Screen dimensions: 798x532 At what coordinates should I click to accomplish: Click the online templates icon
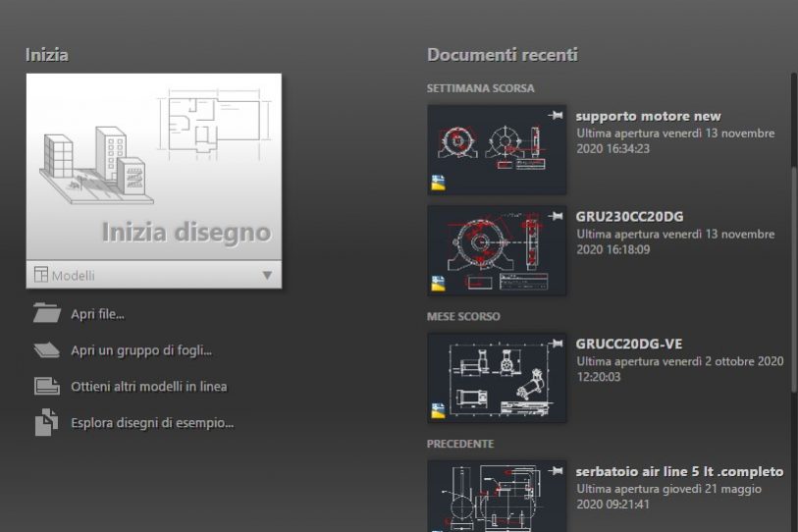[46, 386]
